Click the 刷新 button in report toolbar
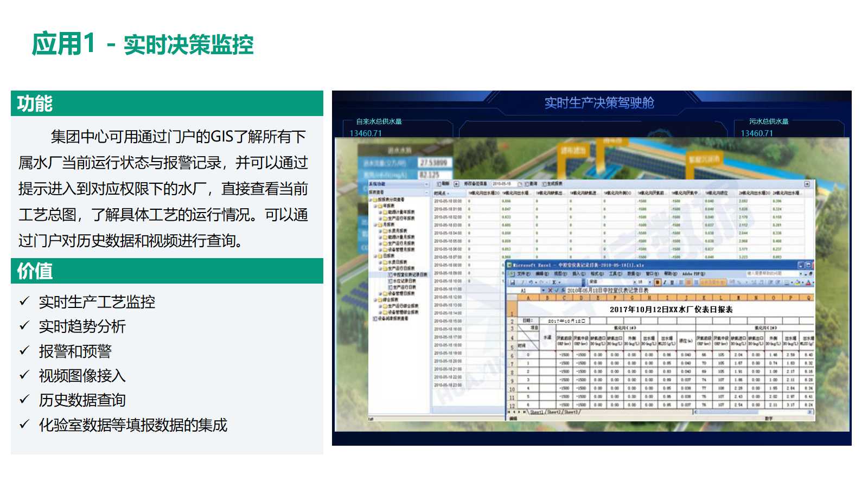This screenshot has height=488, width=868. point(443,184)
